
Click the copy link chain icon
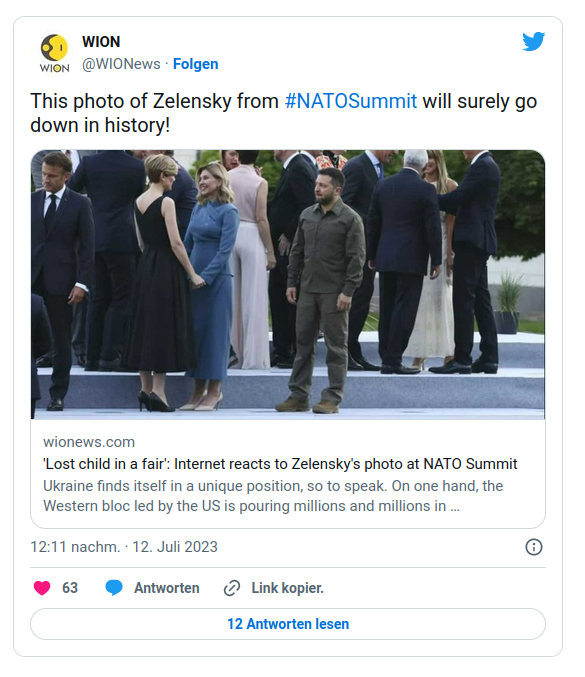click(232, 588)
